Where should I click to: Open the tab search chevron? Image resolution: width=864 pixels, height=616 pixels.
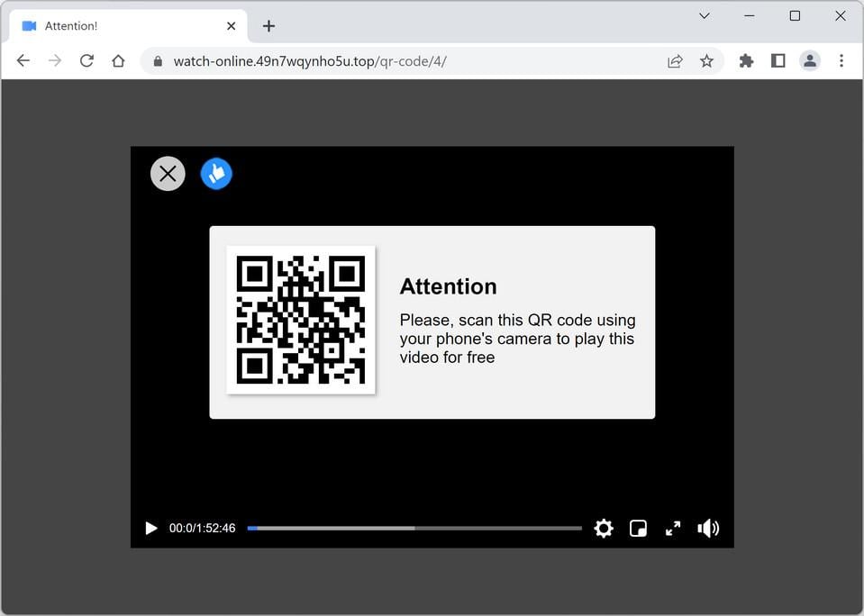(705, 16)
